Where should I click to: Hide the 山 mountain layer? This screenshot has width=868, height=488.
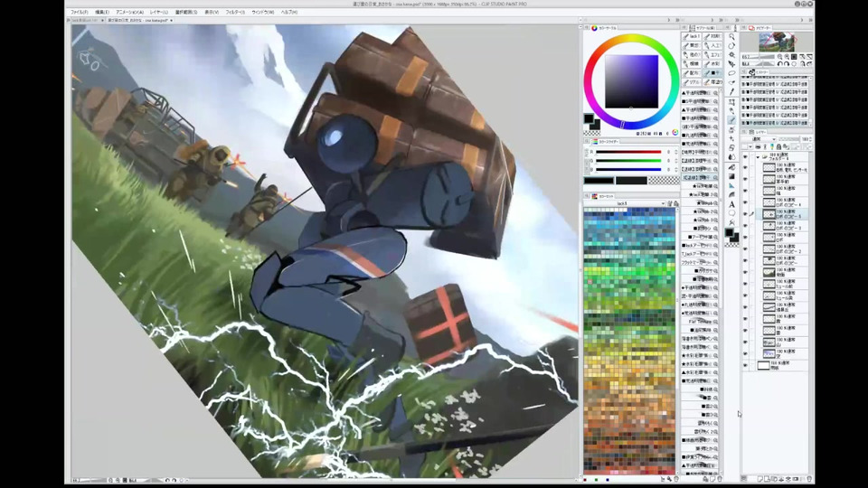[744, 342]
